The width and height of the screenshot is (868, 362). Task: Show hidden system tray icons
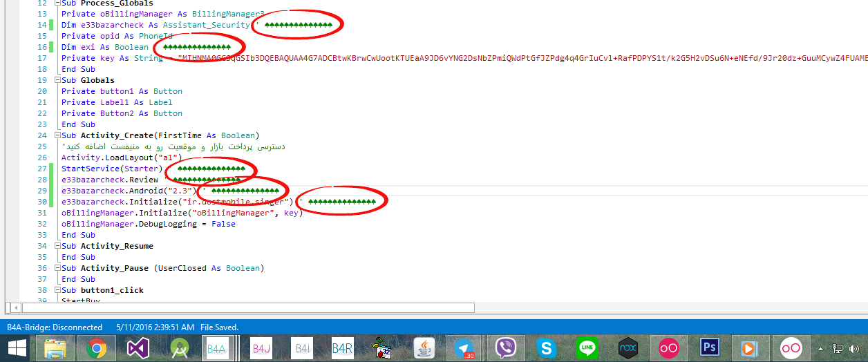(820, 348)
